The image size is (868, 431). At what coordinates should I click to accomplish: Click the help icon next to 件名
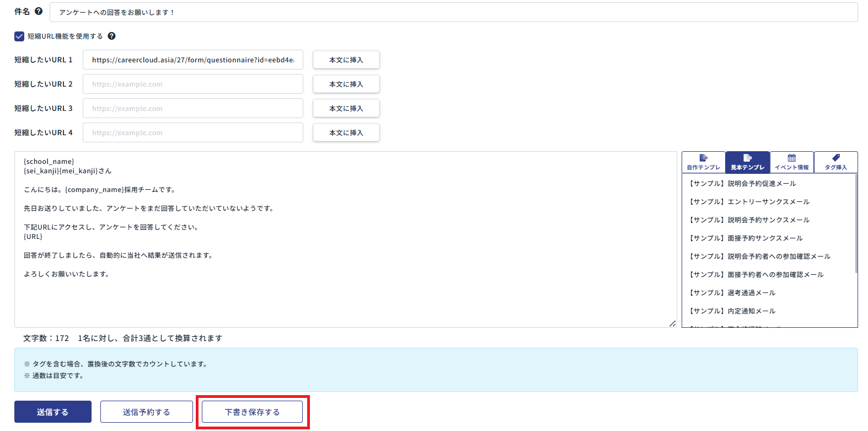pos(39,11)
